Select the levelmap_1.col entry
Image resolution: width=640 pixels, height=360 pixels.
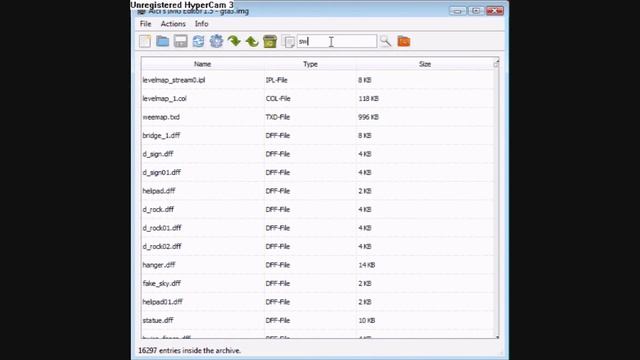pos(164,98)
